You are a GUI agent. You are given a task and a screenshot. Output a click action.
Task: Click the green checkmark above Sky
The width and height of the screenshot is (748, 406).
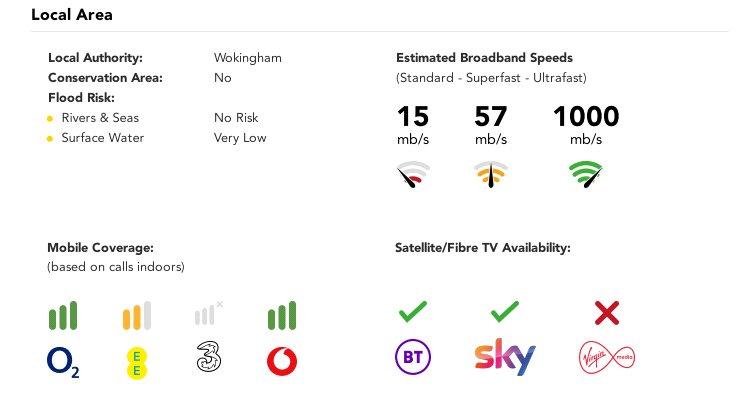505,312
